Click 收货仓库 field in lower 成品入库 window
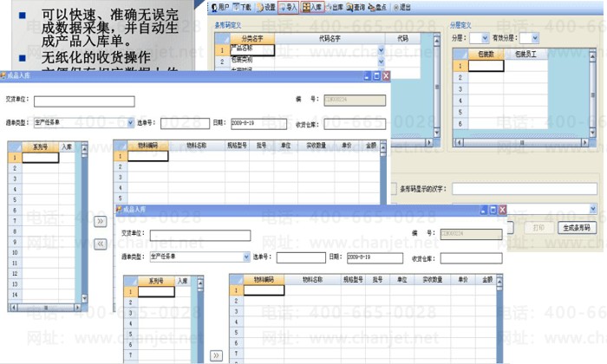This screenshot has height=364, width=607. tap(472, 258)
